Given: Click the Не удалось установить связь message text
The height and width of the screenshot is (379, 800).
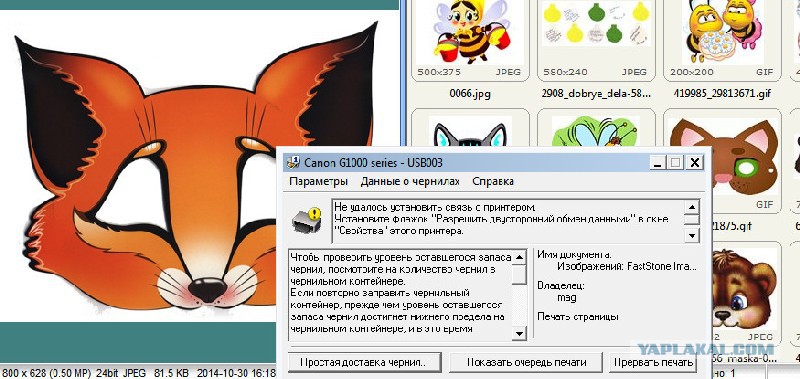Looking at the screenshot, I should pyautogui.click(x=435, y=207).
